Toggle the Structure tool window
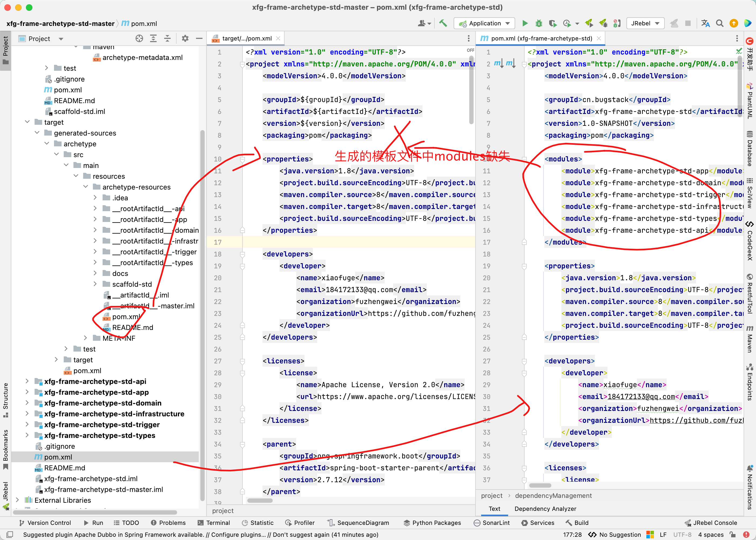The image size is (756, 540). [x=6, y=400]
